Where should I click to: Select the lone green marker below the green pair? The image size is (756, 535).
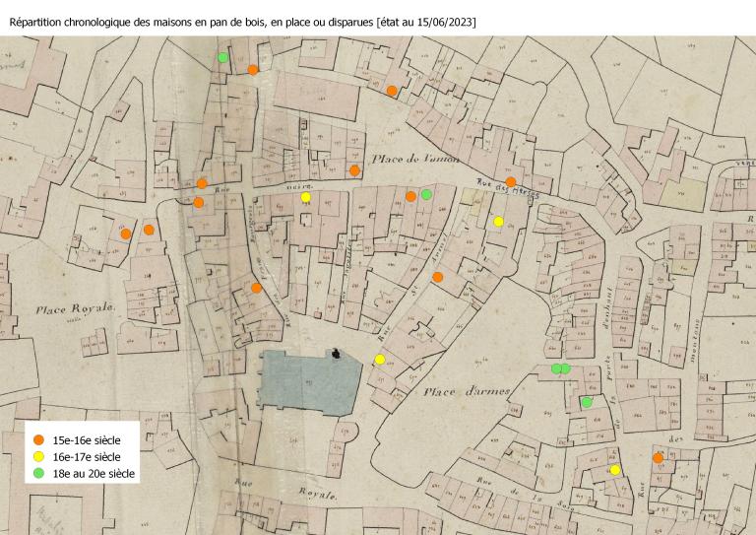point(587,402)
